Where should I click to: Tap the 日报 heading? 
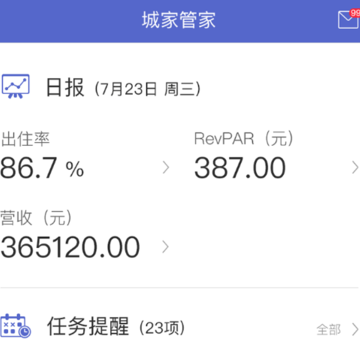(x=65, y=88)
